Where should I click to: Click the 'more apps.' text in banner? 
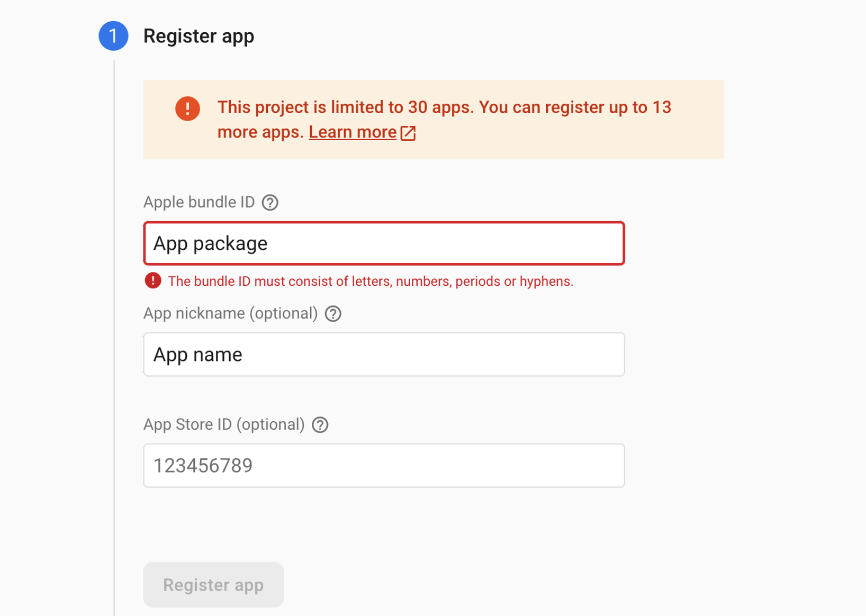(x=260, y=132)
